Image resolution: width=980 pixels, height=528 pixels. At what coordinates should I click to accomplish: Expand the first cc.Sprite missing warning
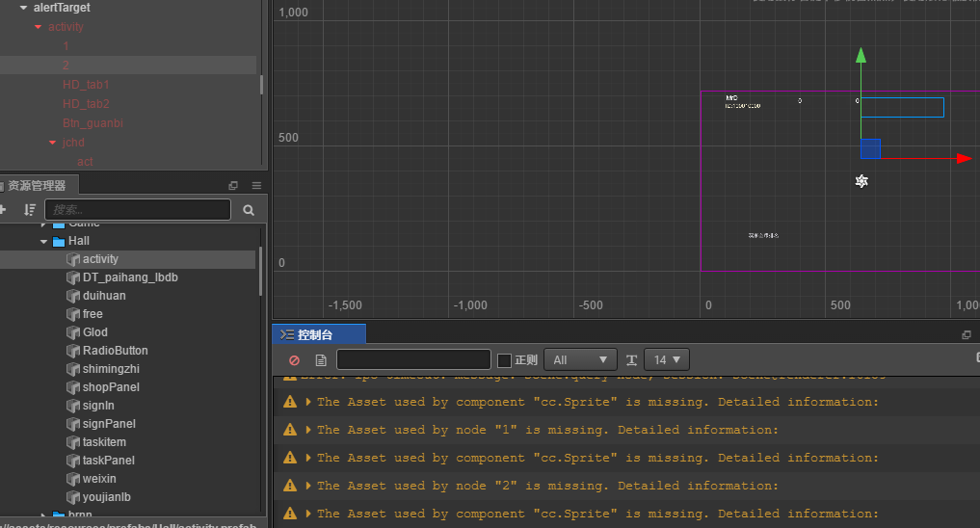308,402
